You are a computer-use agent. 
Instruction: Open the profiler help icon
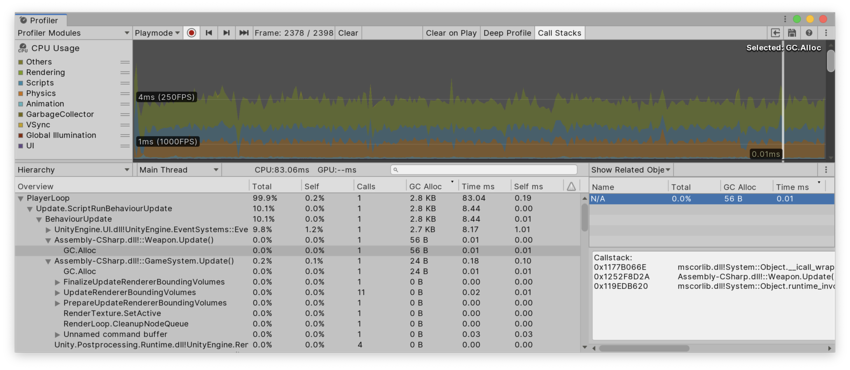pos(809,33)
